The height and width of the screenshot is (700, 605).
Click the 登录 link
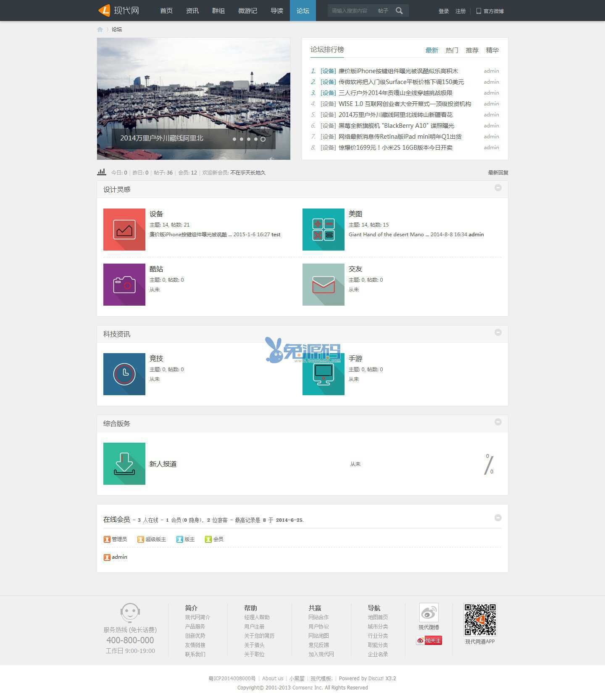pyautogui.click(x=444, y=11)
